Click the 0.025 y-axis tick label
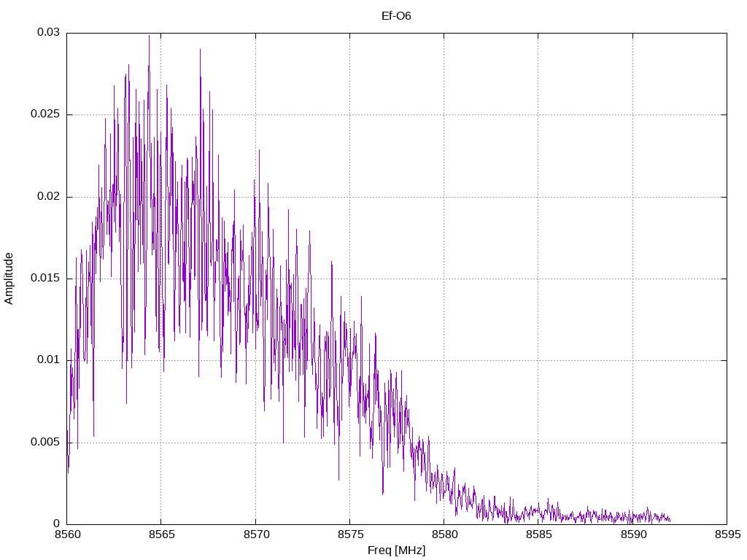Screen dimensions: 747x560 click(x=45, y=114)
